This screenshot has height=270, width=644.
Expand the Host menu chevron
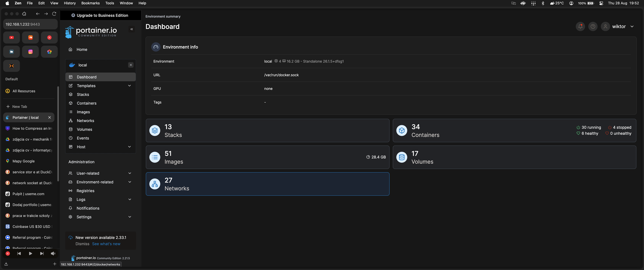point(129,147)
